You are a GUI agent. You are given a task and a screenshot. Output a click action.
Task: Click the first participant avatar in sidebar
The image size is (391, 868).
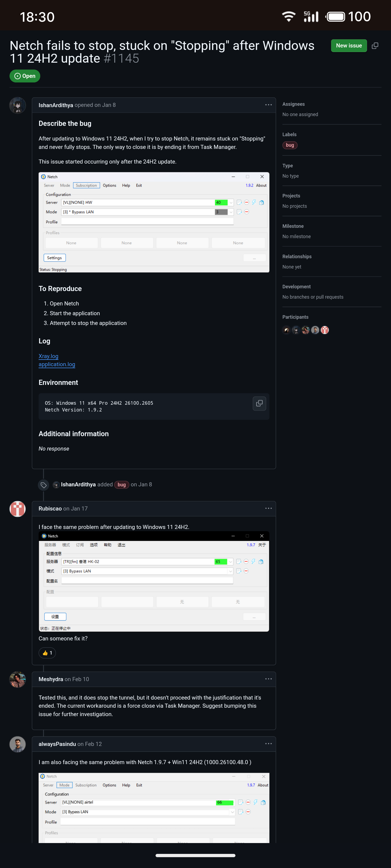(x=286, y=330)
